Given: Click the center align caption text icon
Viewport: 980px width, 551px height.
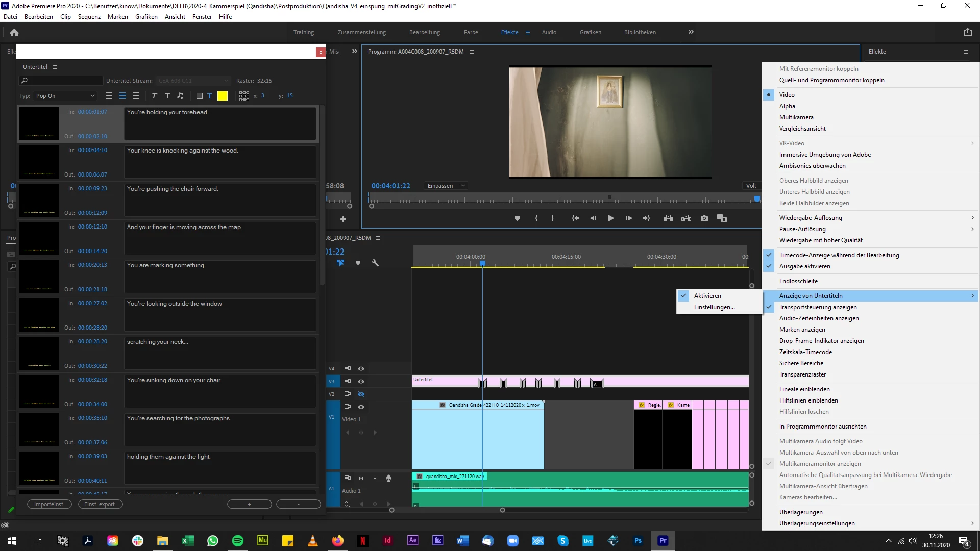Looking at the screenshot, I should (122, 96).
